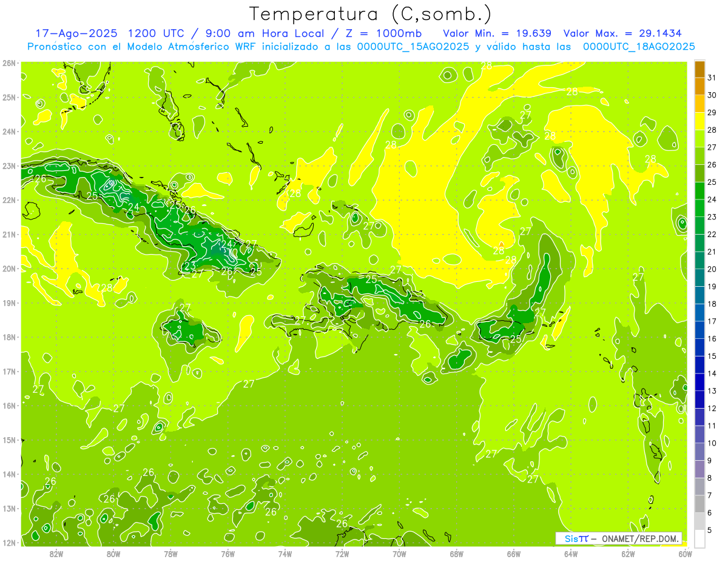Click the '60W' longitude label
728x562 pixels.
[x=685, y=554]
